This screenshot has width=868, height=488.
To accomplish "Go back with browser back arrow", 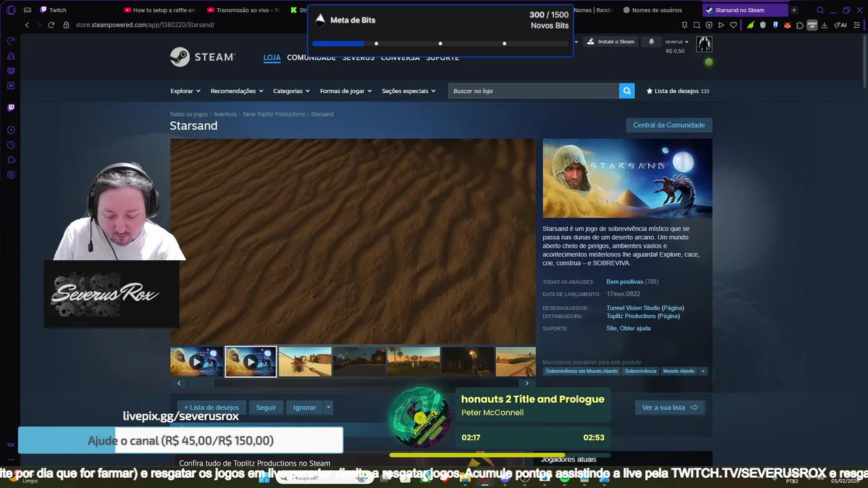I will coord(27,25).
